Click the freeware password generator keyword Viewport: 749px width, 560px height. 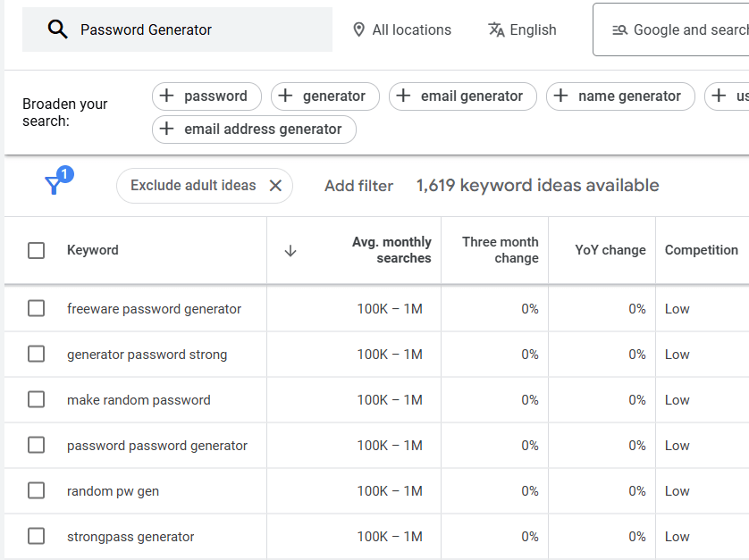click(x=154, y=309)
